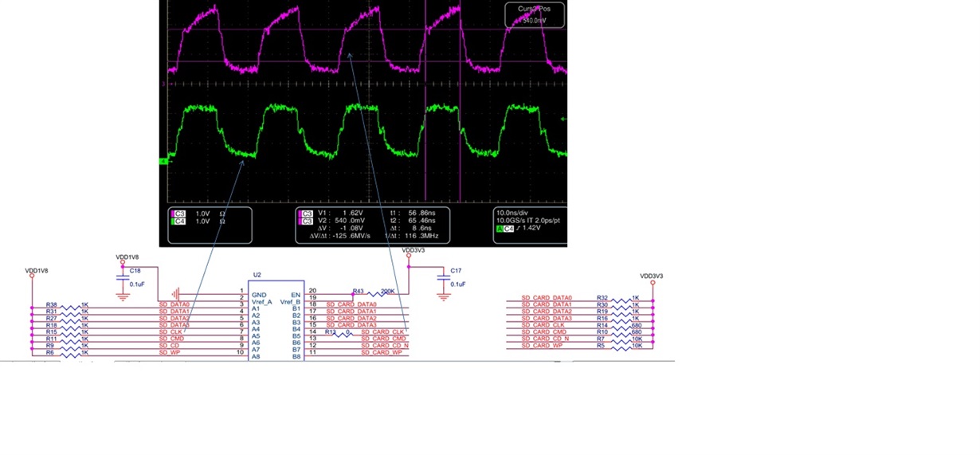980x455 pixels.
Task: Click the Vref_B pin label
Action: [x=291, y=302]
